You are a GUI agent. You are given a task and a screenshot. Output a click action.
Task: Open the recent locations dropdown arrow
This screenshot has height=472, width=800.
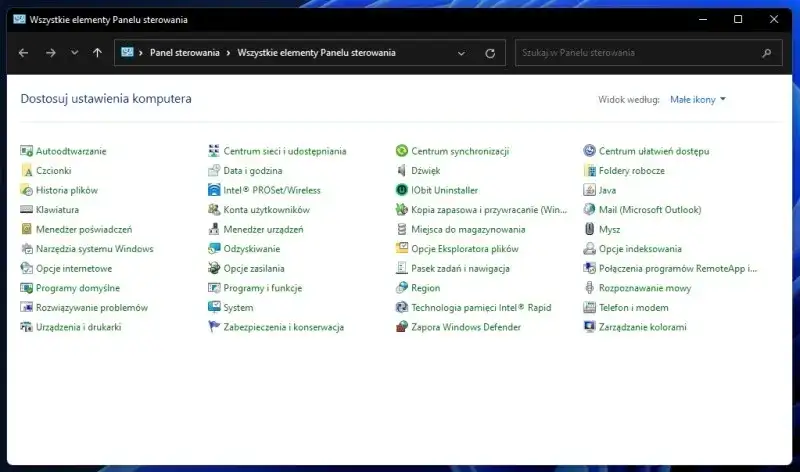pyautogui.click(x=74, y=53)
